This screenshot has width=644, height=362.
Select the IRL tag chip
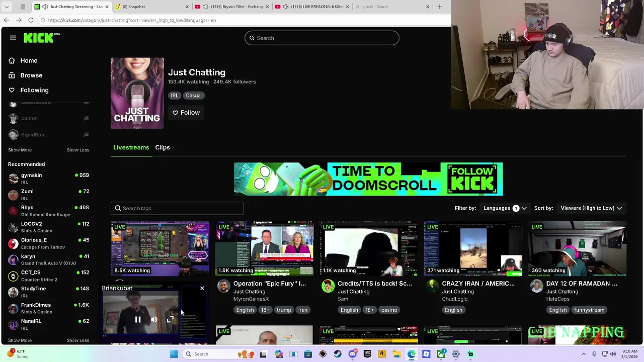[x=174, y=96]
